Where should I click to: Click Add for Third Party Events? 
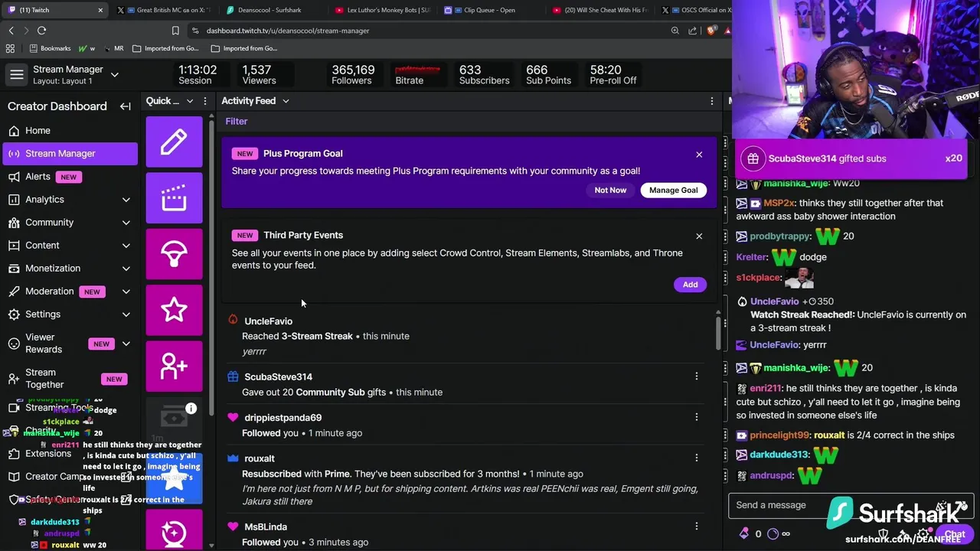coord(690,285)
